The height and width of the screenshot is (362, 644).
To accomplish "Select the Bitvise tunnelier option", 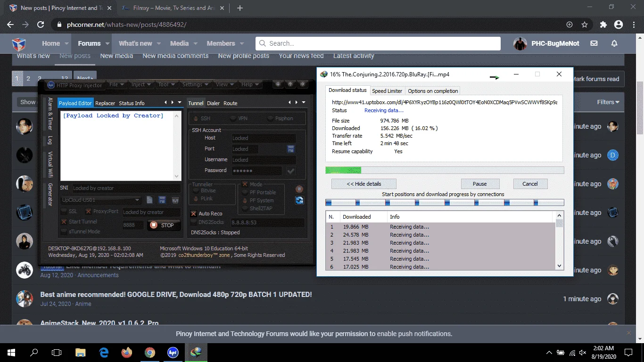I will 205,190.
